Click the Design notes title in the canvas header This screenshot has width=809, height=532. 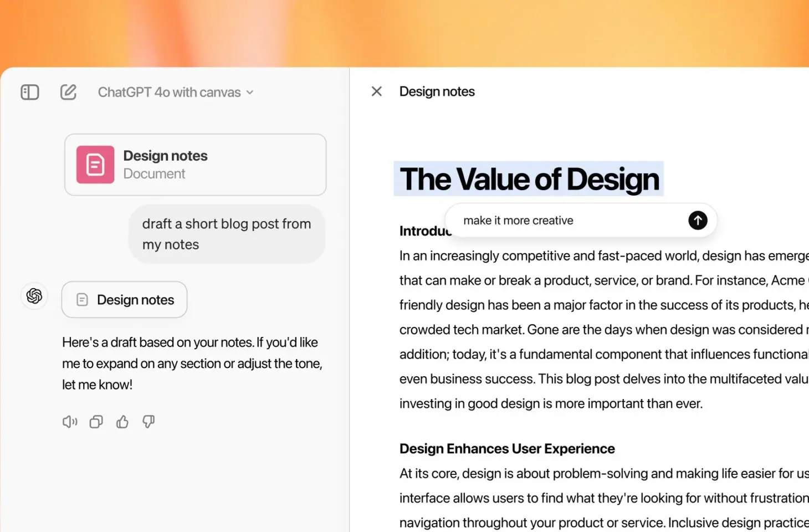click(x=437, y=91)
